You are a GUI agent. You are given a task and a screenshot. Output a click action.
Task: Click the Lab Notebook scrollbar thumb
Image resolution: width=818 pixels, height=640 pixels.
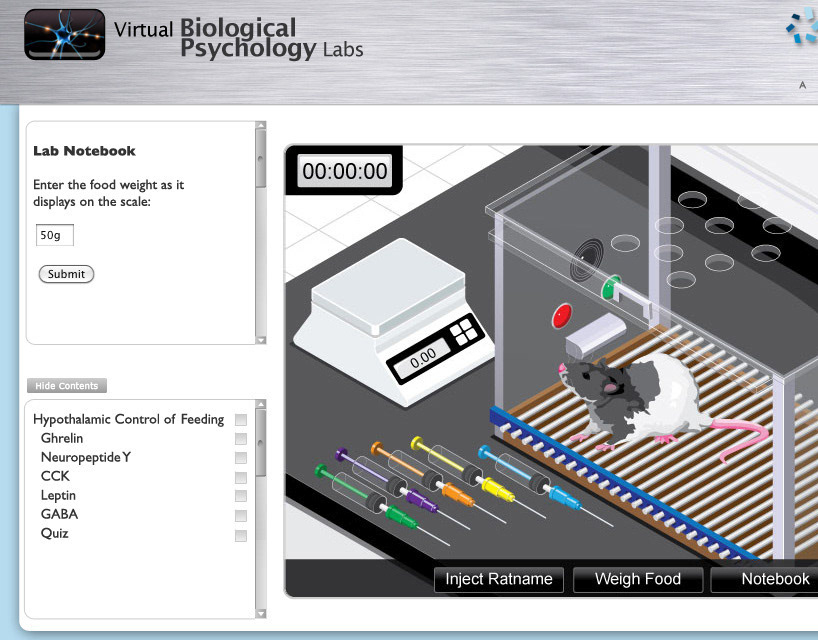coord(261,159)
